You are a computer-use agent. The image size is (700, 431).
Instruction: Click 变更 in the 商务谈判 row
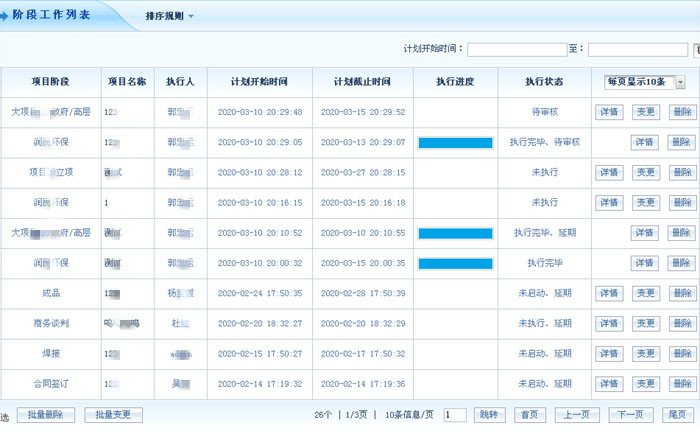pyautogui.click(x=646, y=324)
